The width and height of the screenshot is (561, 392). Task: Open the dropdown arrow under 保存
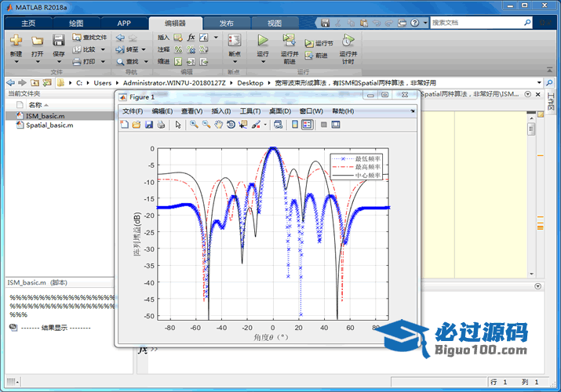coord(59,62)
